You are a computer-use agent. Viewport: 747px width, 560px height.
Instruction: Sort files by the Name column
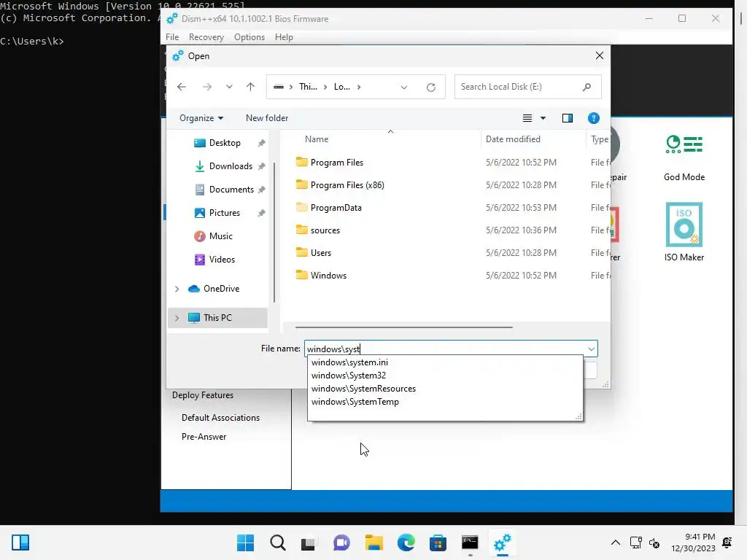pos(317,139)
